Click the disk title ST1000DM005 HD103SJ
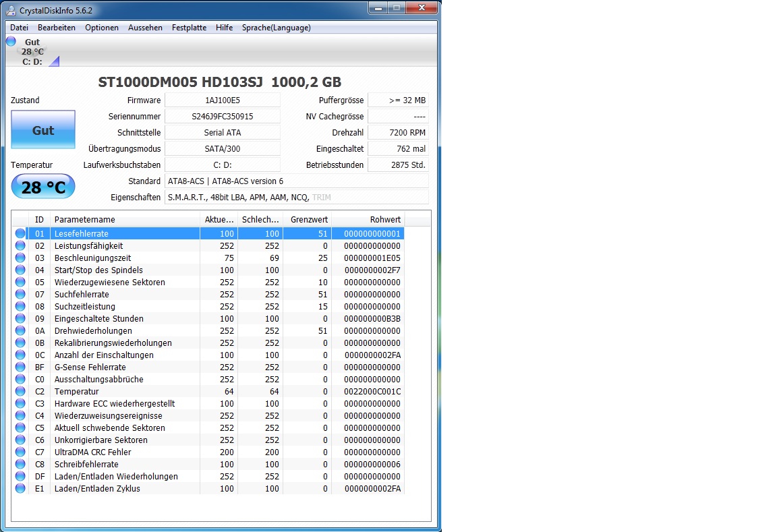Image resolution: width=777 pixels, height=532 pixels. 180,82
